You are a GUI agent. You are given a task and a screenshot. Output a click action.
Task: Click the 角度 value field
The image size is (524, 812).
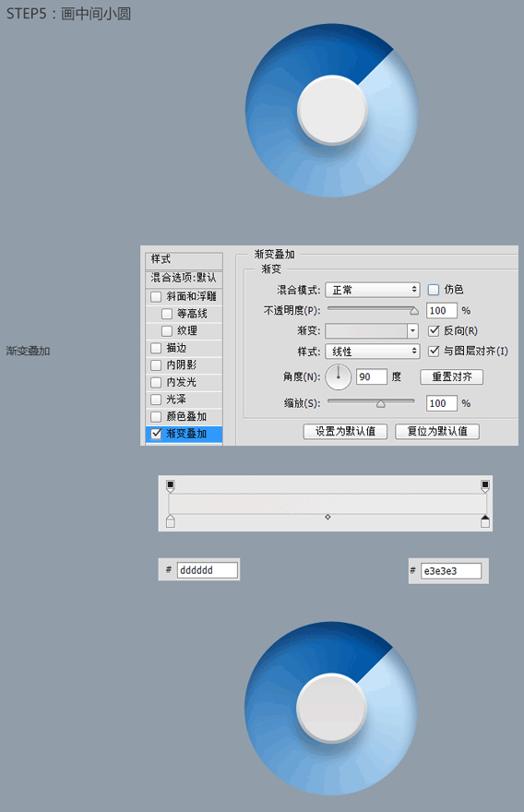[371, 376]
